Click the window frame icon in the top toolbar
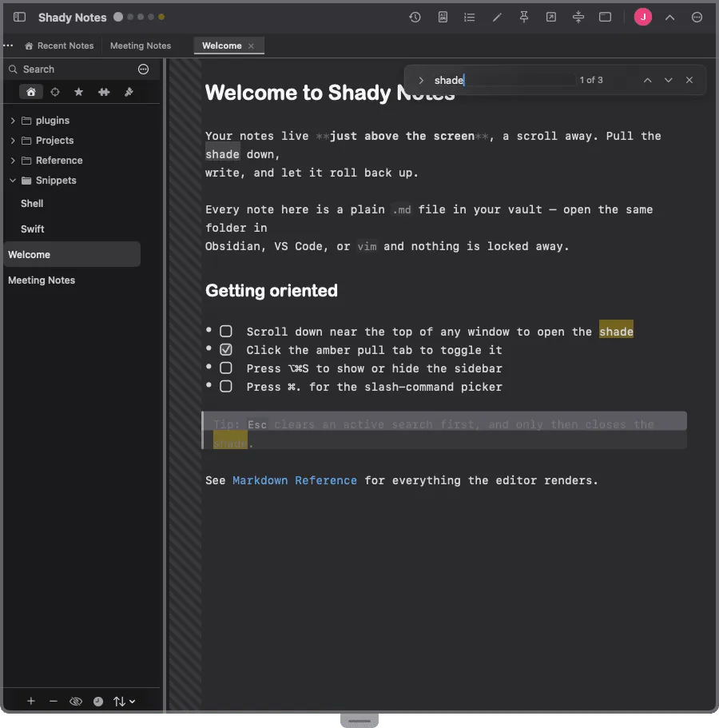The height and width of the screenshot is (728, 719). [606, 17]
